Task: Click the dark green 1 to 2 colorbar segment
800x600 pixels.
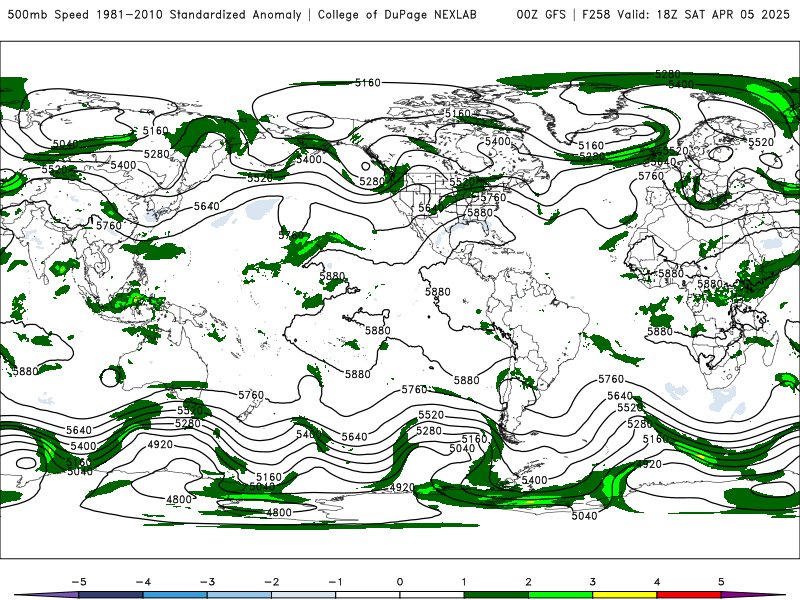Action: 496,595
